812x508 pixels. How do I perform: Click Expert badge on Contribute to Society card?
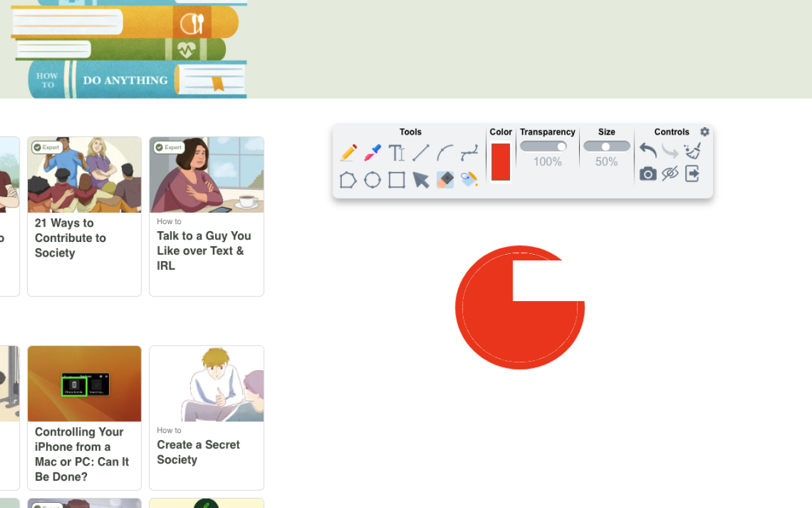click(x=47, y=147)
